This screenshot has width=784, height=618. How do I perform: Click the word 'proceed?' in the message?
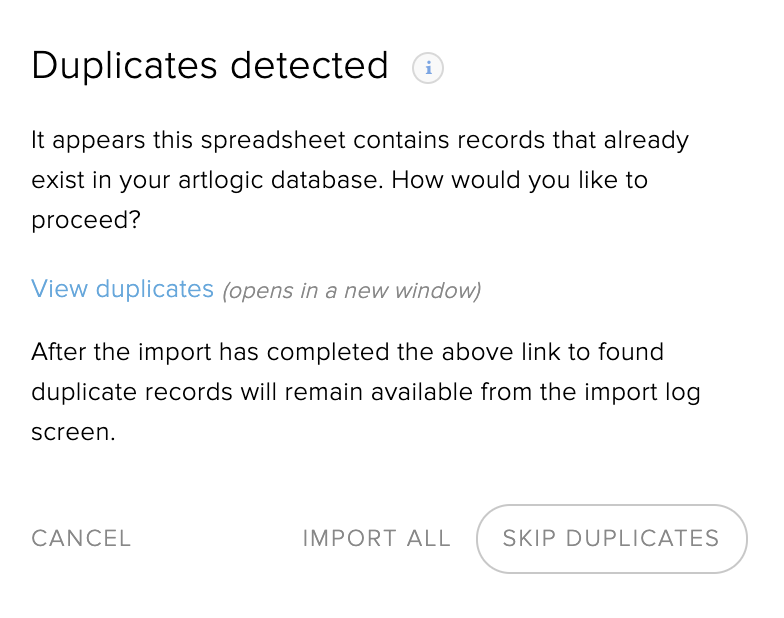pyautogui.click(x=85, y=220)
